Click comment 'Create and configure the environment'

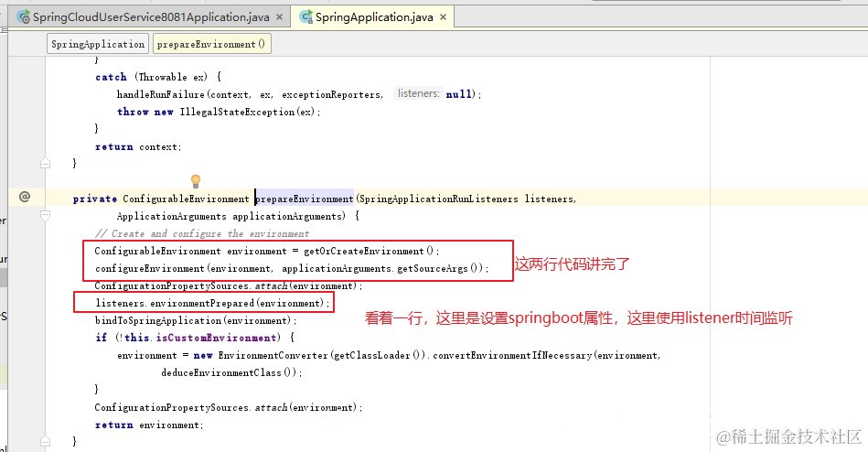[x=202, y=233]
